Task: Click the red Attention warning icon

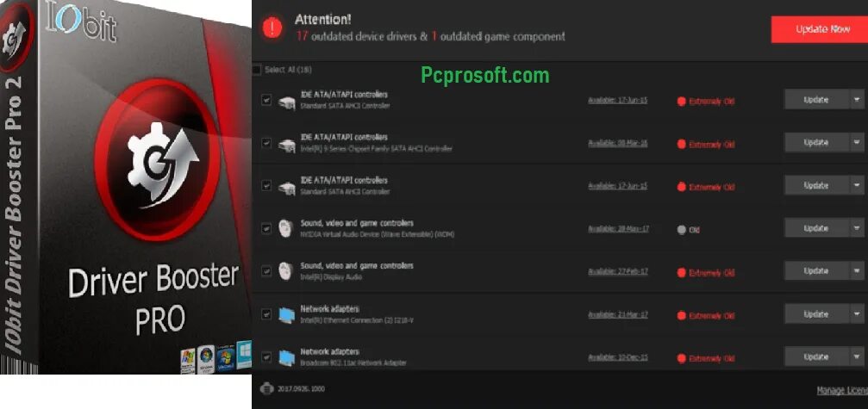Action: [x=272, y=28]
